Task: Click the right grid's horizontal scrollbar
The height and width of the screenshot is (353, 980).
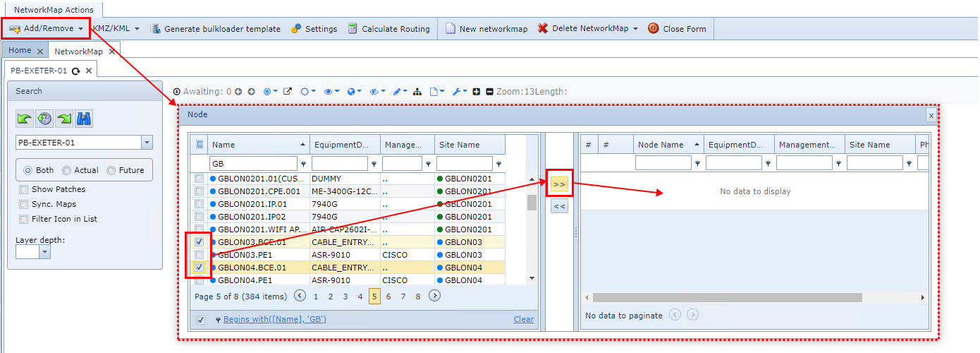Action: (x=726, y=298)
